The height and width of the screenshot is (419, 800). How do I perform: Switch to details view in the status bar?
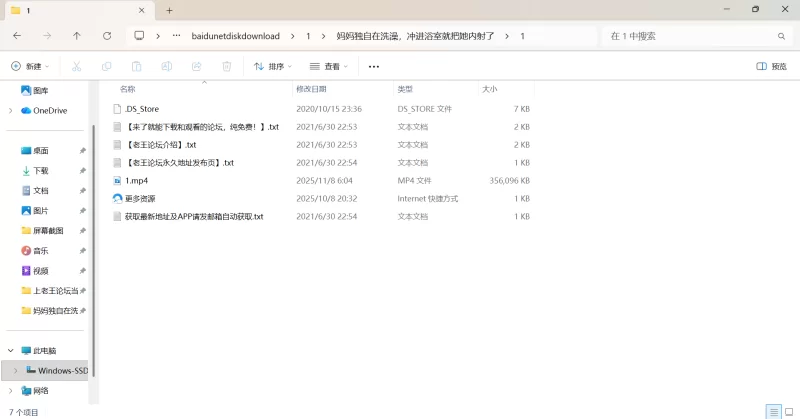pyautogui.click(x=773, y=411)
